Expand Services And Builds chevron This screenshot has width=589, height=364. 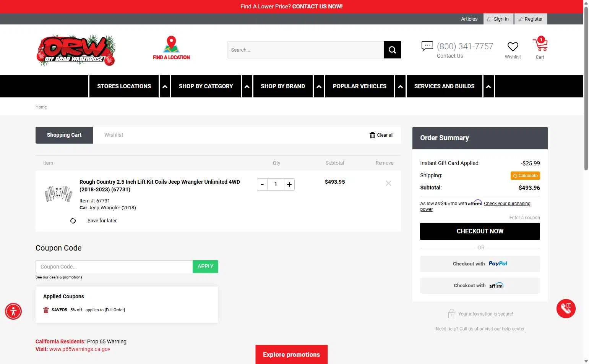[x=488, y=87]
